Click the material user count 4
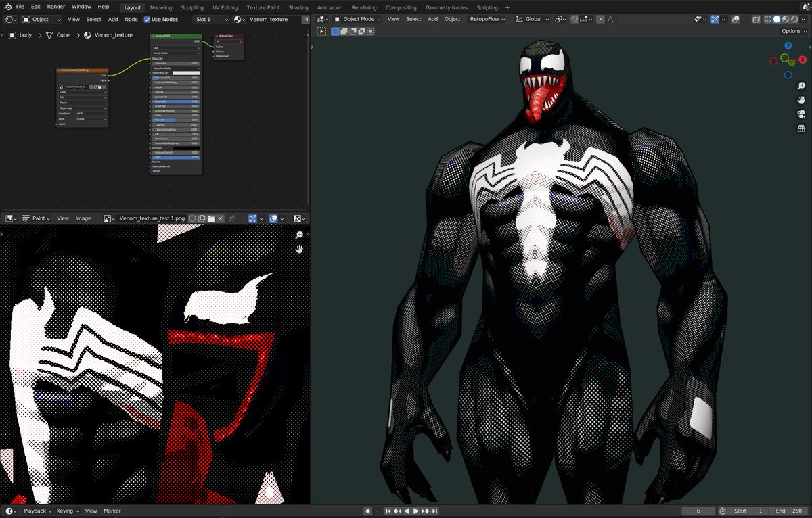812x518 pixels. click(307, 20)
